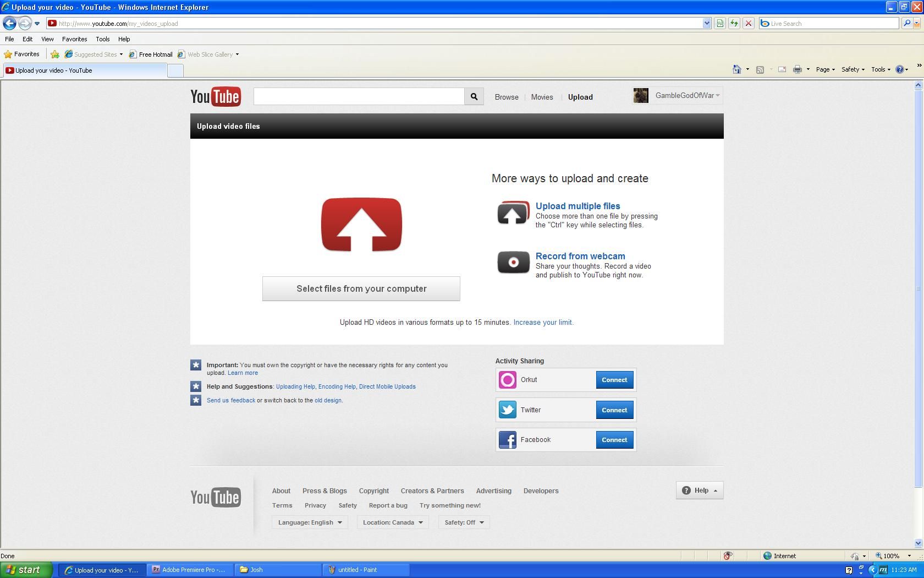Open the Tools menu
Viewport: 924px width, 578px height.
(102, 39)
